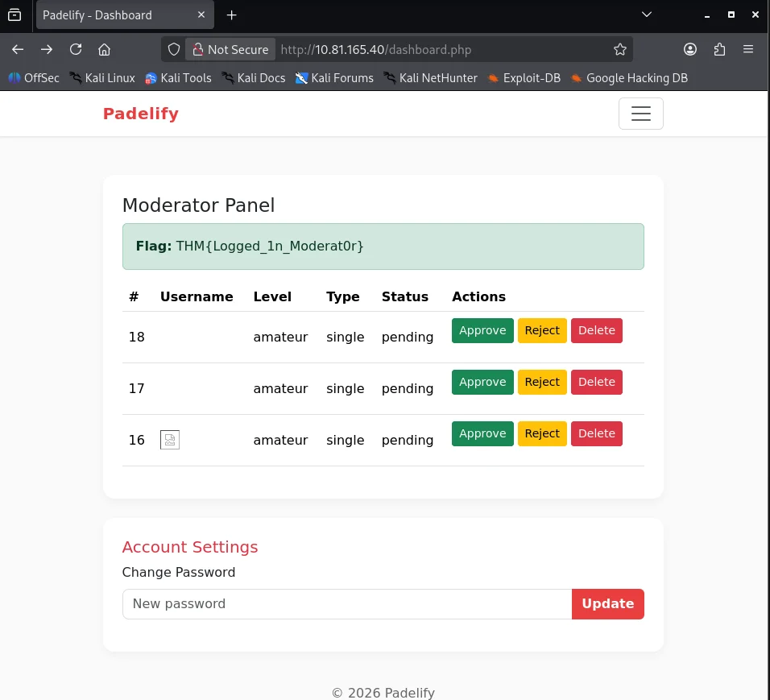
Task: Open the new tab plus button
Action: (x=232, y=15)
